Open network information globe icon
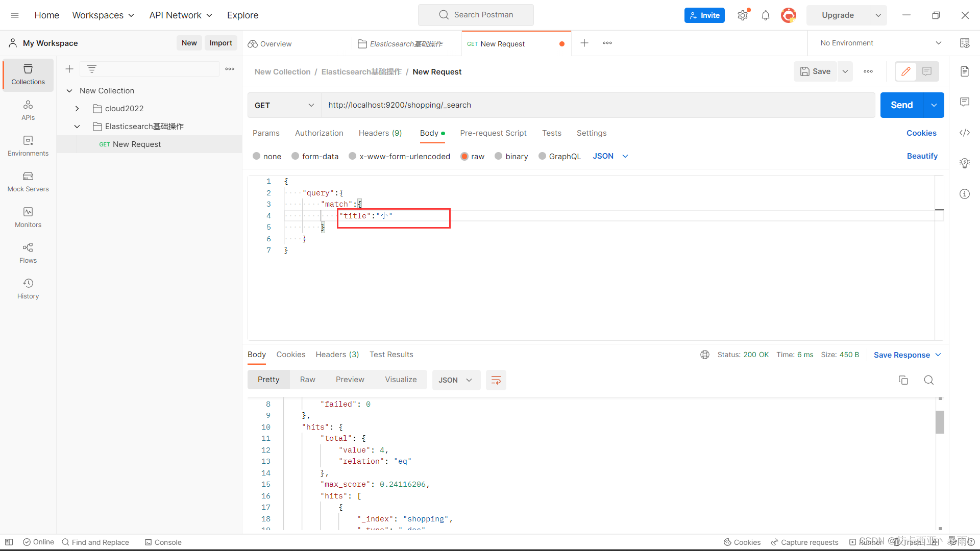 [x=705, y=355]
